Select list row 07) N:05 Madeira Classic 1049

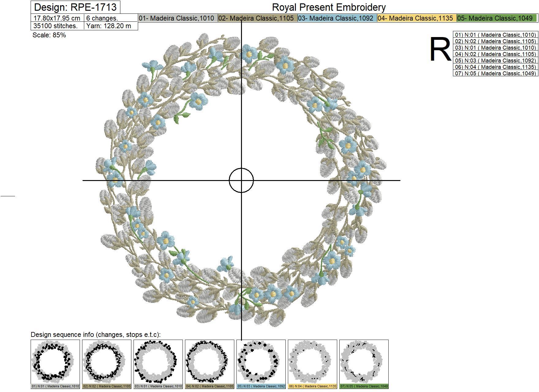495,73
